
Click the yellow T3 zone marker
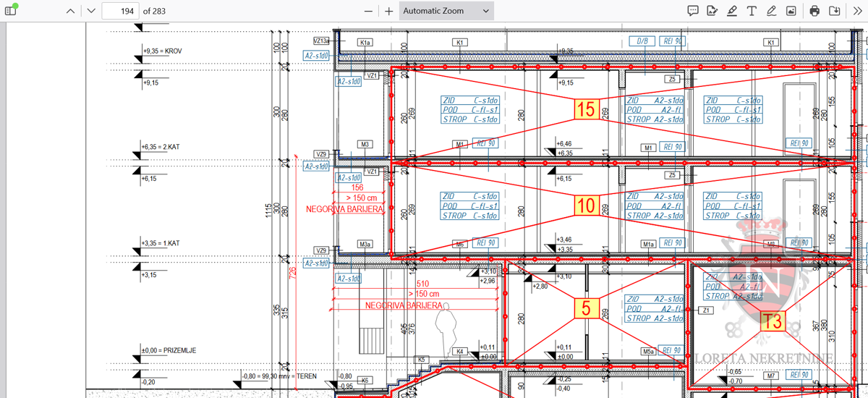click(773, 321)
